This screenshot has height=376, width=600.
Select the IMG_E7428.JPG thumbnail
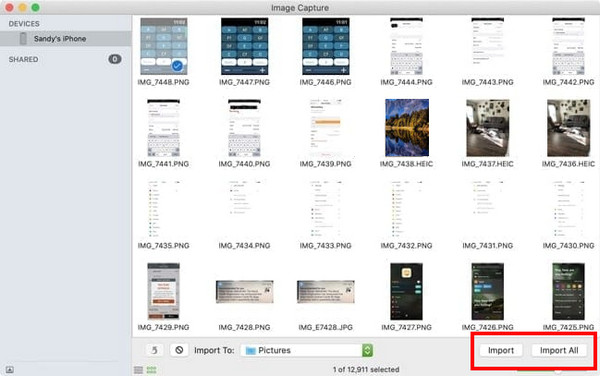click(326, 291)
